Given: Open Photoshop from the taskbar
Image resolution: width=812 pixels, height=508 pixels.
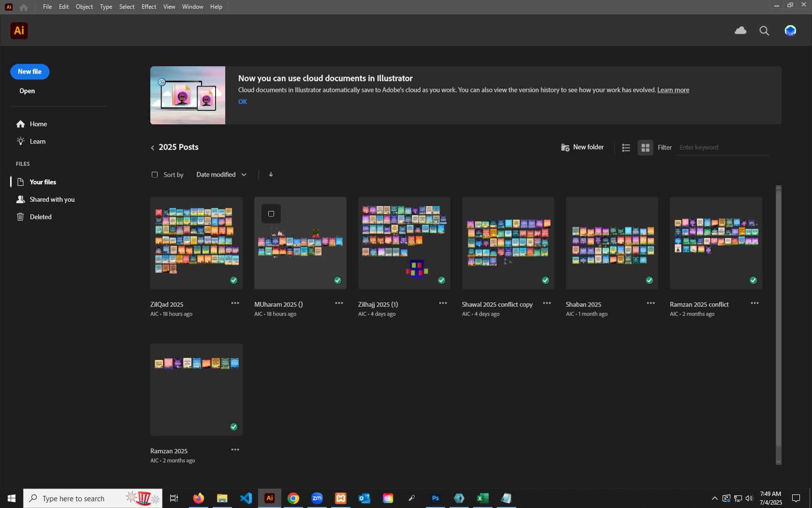Looking at the screenshot, I should 435,498.
